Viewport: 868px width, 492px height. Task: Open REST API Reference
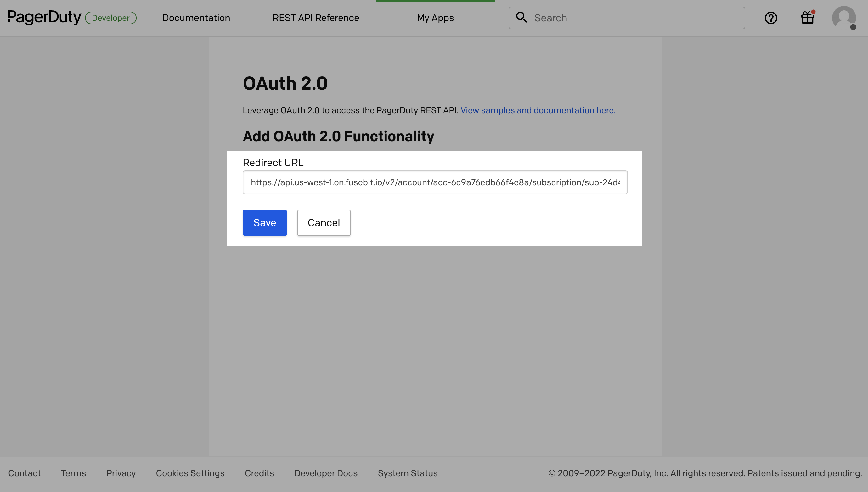pyautogui.click(x=316, y=18)
